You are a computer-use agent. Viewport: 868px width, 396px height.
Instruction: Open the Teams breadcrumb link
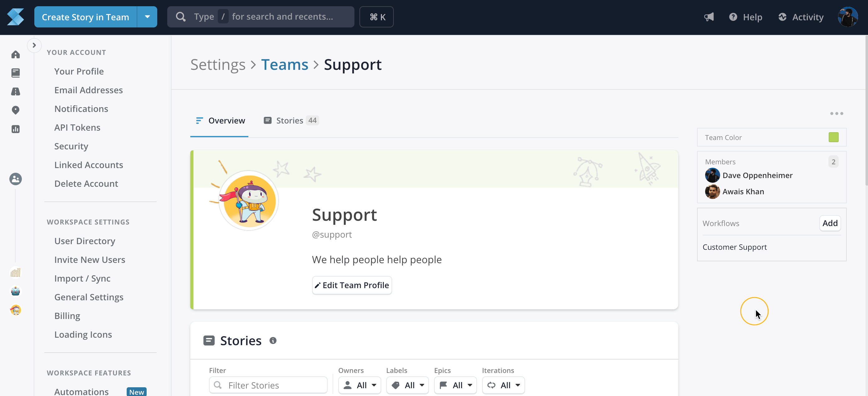[285, 64]
